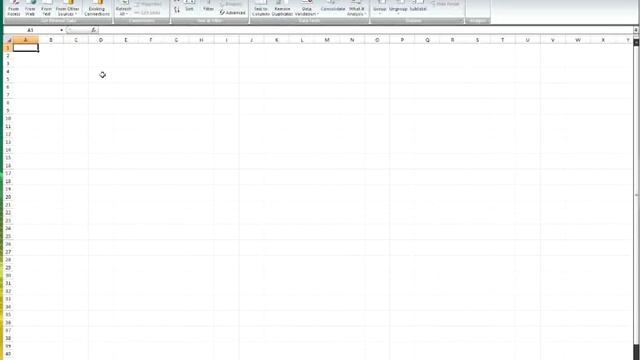The height and width of the screenshot is (360, 640).
Task: Select row 31 header
Action: 8,283
